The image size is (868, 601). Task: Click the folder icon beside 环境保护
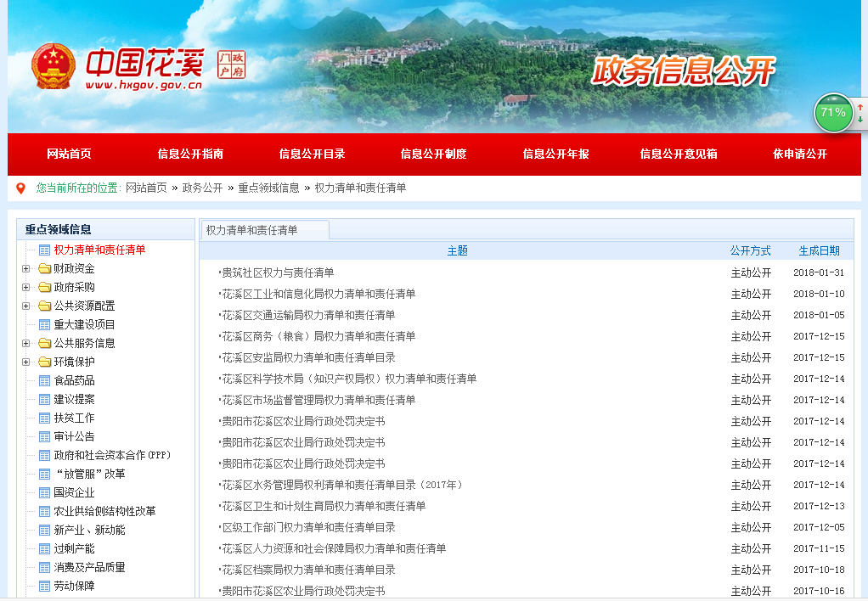(44, 362)
